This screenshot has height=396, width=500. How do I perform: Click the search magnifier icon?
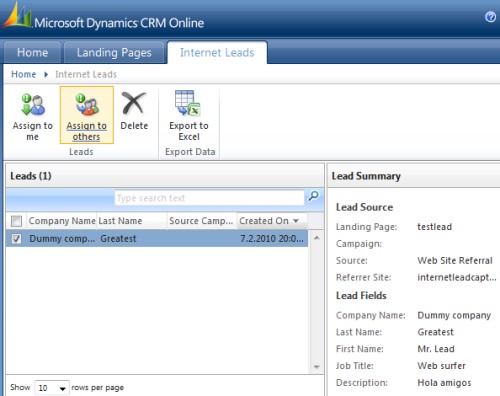click(x=313, y=196)
